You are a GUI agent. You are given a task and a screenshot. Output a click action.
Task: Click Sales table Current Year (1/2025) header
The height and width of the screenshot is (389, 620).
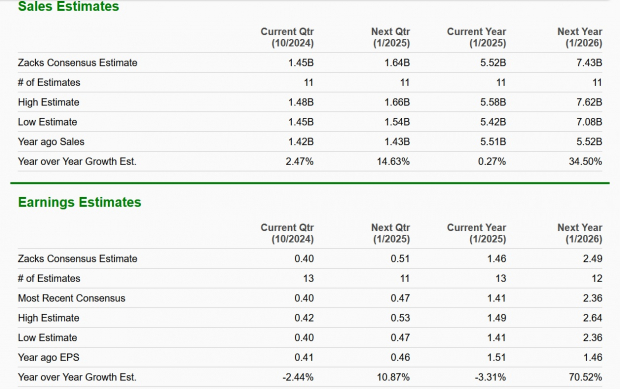[x=476, y=37]
